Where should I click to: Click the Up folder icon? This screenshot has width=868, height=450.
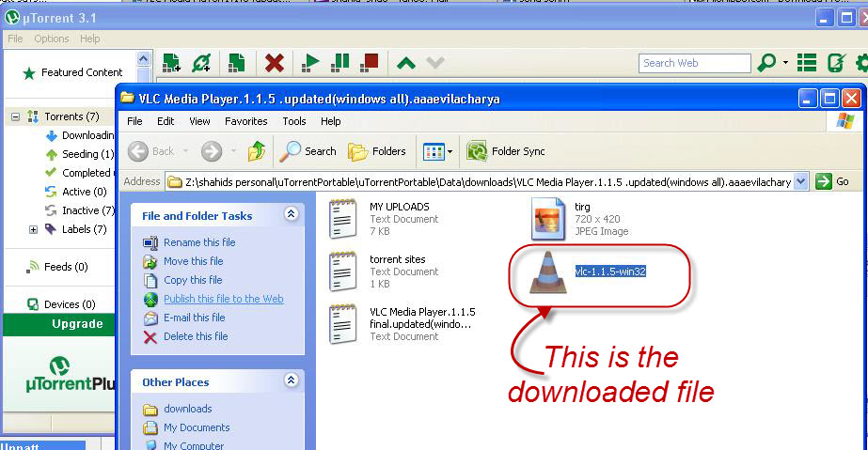coord(257,151)
